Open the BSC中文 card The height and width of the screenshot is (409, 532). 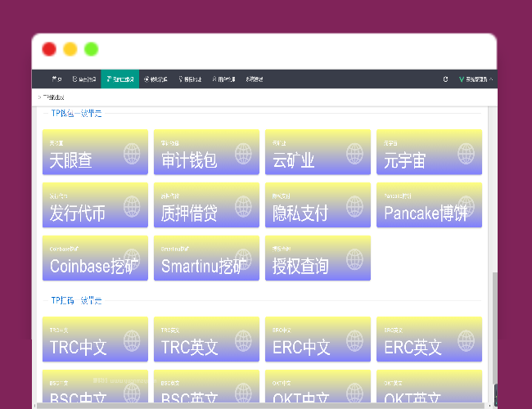pyautogui.click(x=95, y=386)
